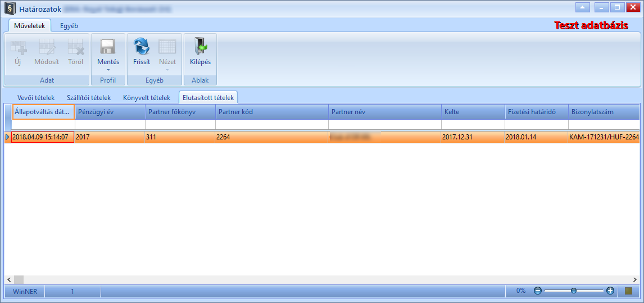Click the Nézet grid view icon
This screenshot has width=644, height=303.
point(167,47)
